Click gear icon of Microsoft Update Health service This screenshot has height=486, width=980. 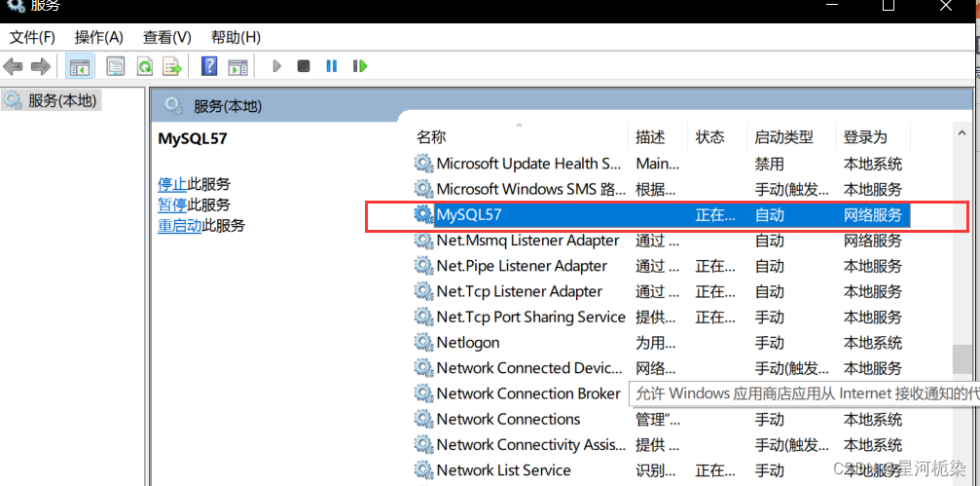[423, 164]
